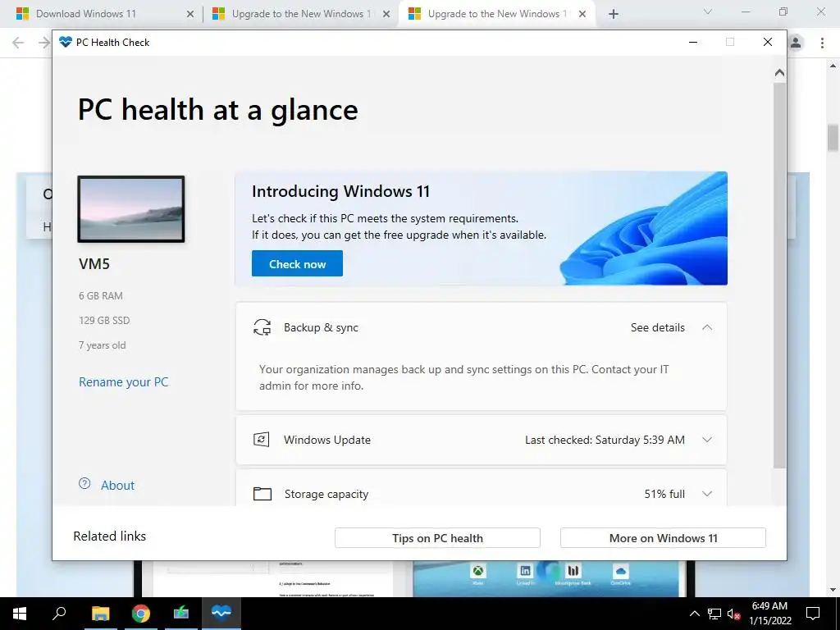Click the browser page scrollbar thumb
Viewport: 840px width, 630px height.
tap(833, 138)
